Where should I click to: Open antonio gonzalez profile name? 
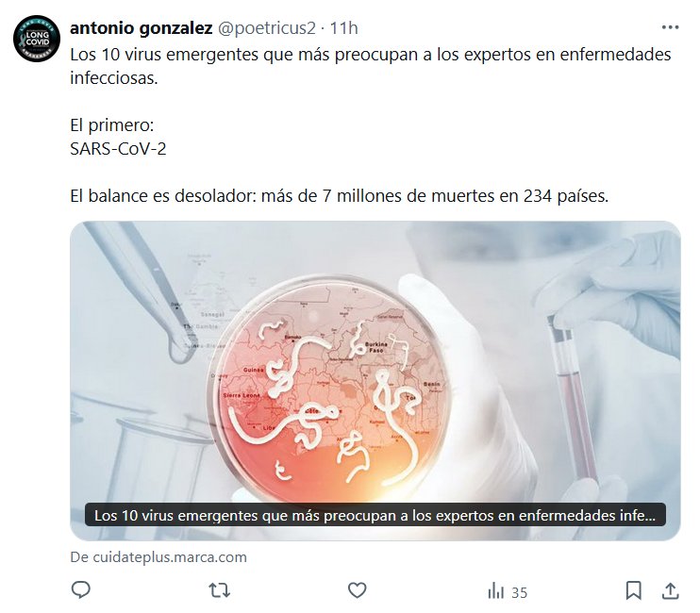pyautogui.click(x=142, y=28)
